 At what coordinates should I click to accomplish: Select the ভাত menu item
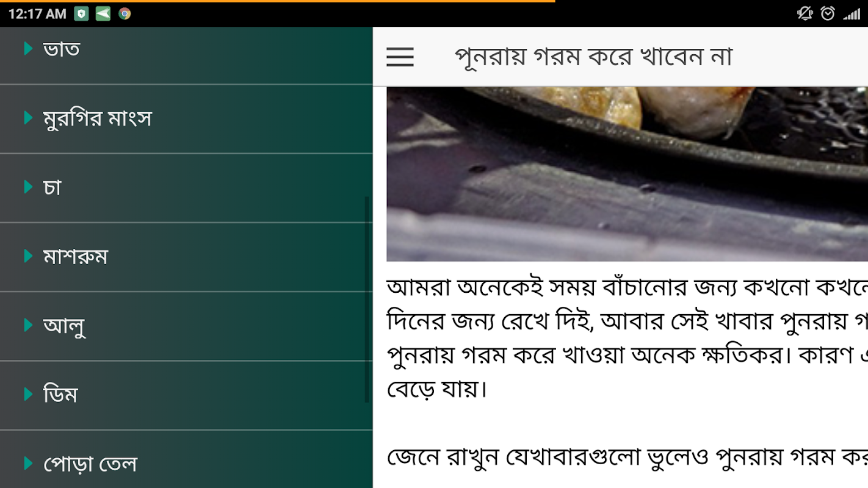(x=186, y=55)
